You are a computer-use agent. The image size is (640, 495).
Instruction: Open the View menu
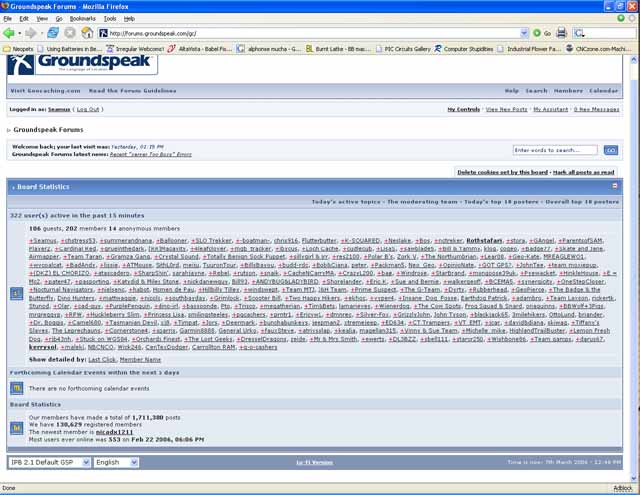42,19
